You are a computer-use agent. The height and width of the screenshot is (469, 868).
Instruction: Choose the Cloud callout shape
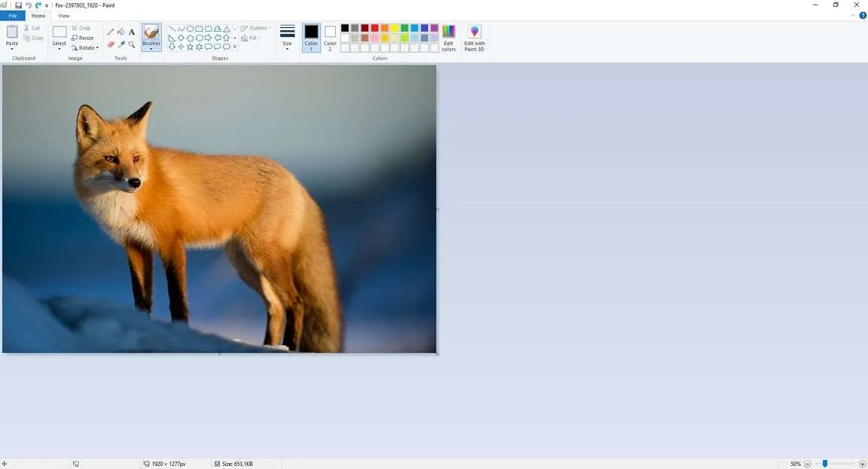point(226,47)
